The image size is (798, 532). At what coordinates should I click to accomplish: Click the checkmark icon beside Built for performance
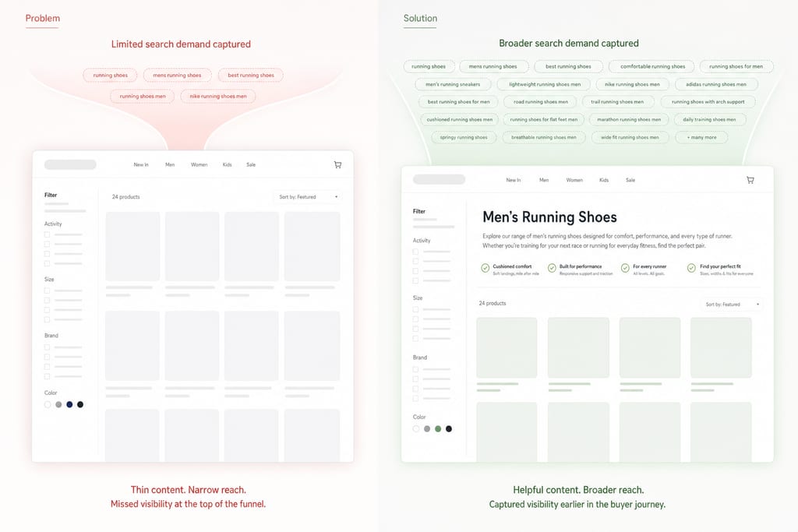pyautogui.click(x=552, y=268)
